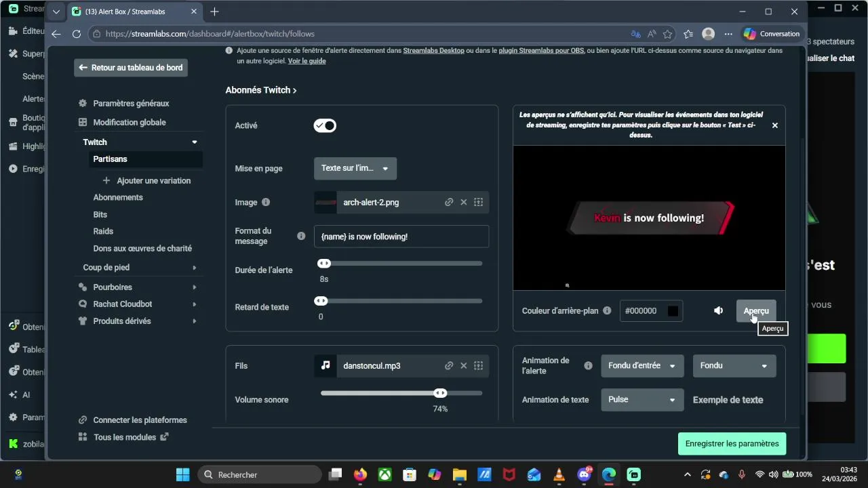Remove the danstoncul.mp3 sound with the X icon

464,365
